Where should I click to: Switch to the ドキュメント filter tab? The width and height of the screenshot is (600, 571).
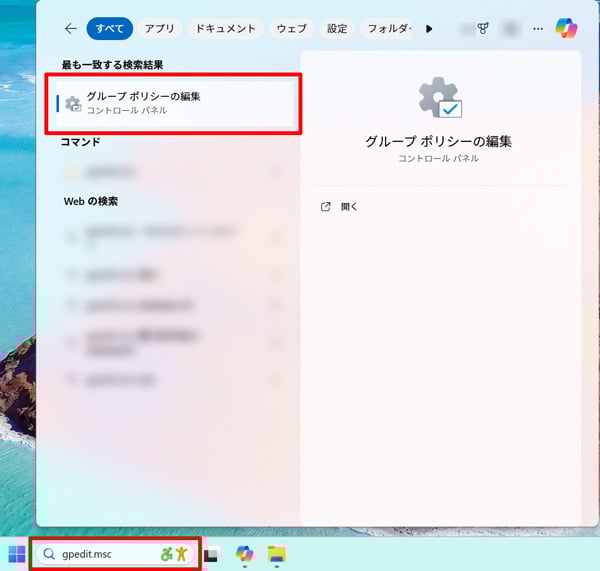225,29
